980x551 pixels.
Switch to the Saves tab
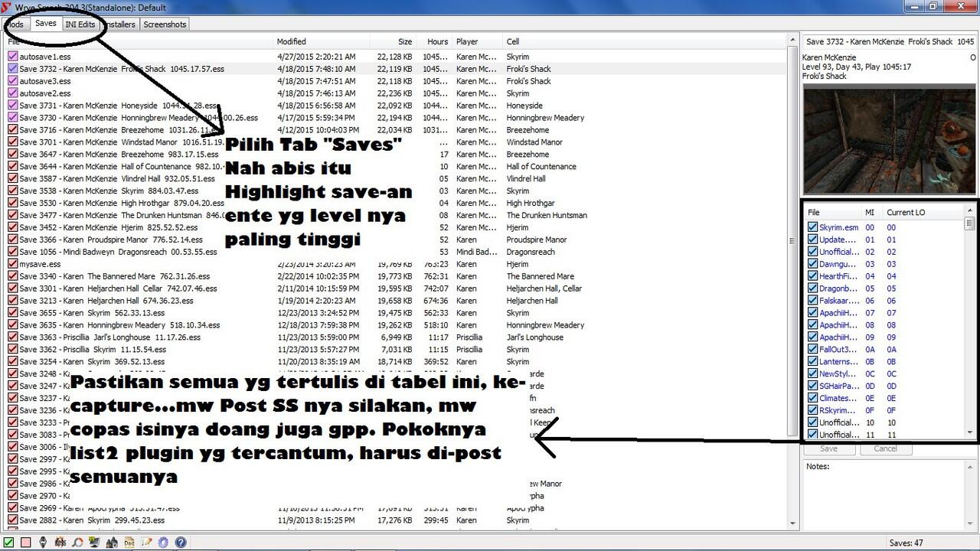coord(45,24)
